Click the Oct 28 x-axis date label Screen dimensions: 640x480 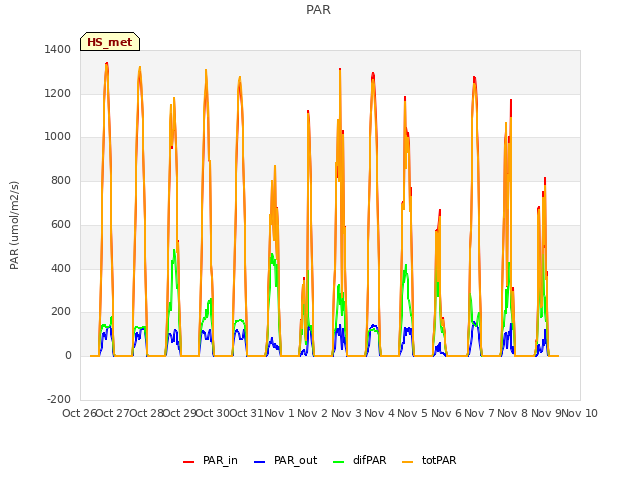click(x=146, y=413)
